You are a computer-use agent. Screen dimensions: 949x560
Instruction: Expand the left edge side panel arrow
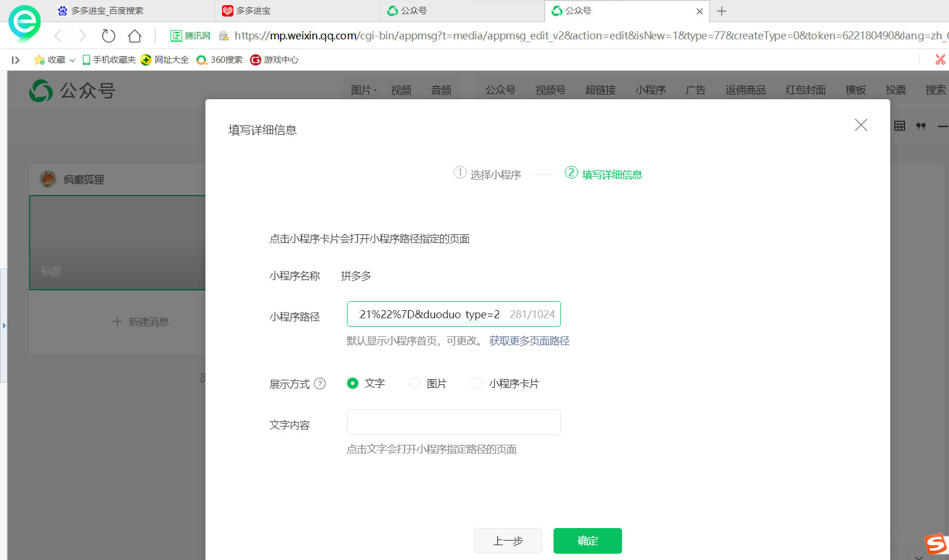pyautogui.click(x=4, y=326)
